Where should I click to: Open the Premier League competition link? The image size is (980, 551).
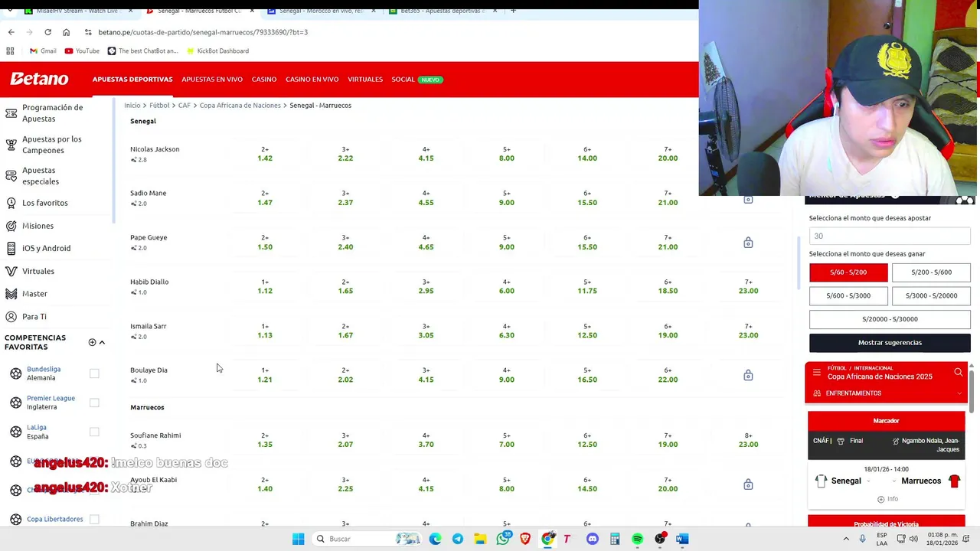pyautogui.click(x=51, y=398)
